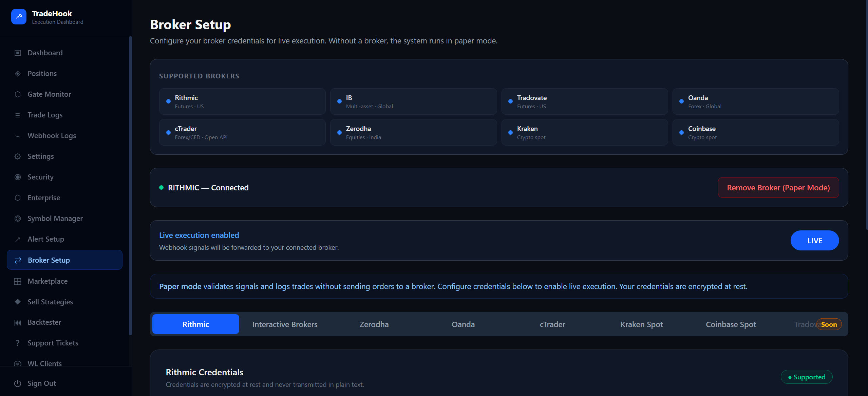Click the Security icon in sidebar
868x396 pixels.
[18, 177]
